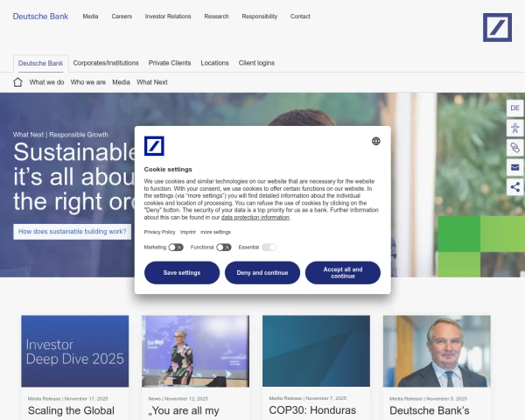This screenshot has width=525, height=420.
Task: Switch language with the DE sidebar button
Action: pyautogui.click(x=514, y=108)
